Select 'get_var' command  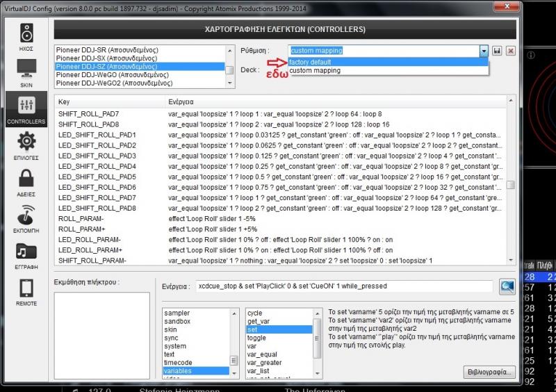click(x=279, y=321)
